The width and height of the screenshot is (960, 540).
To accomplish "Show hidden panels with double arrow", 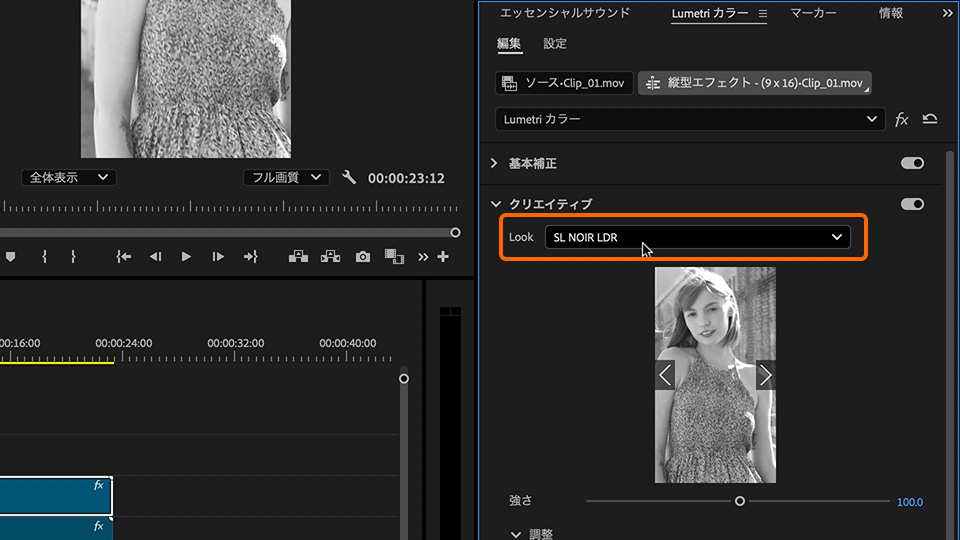I will point(948,13).
